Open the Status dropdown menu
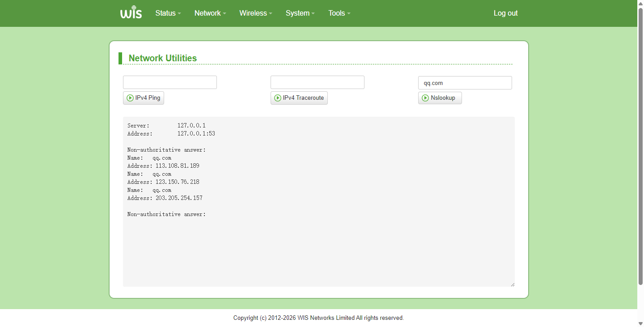The width and height of the screenshot is (644, 327). point(168,13)
